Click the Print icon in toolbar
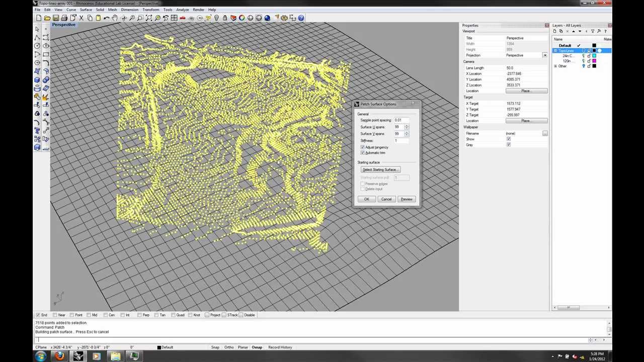 (x=64, y=18)
